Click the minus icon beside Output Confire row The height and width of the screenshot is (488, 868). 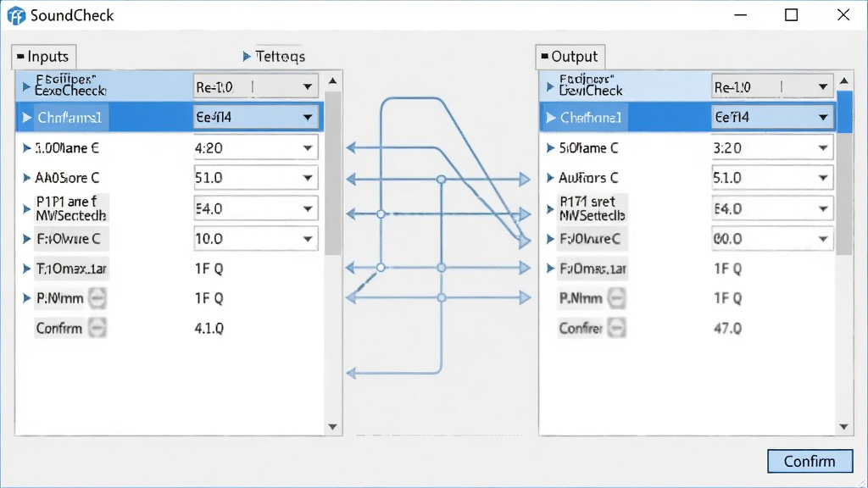pos(617,328)
